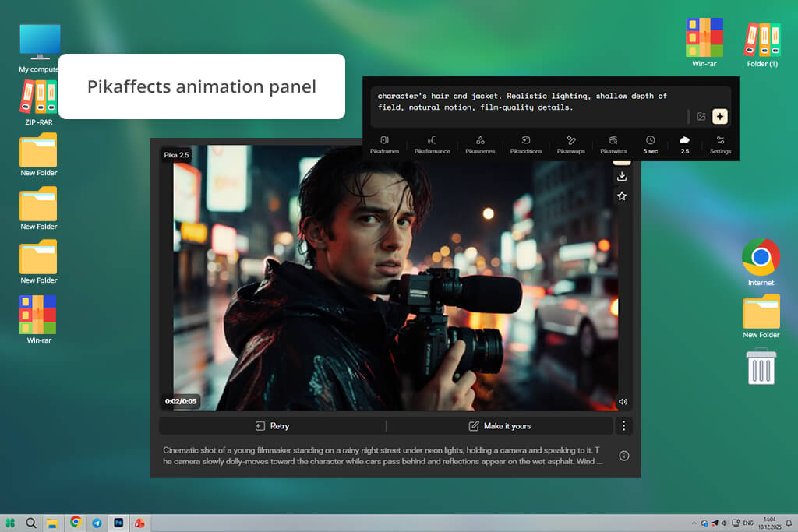Click the Retry button
This screenshot has width=798, height=532.
[x=272, y=426]
